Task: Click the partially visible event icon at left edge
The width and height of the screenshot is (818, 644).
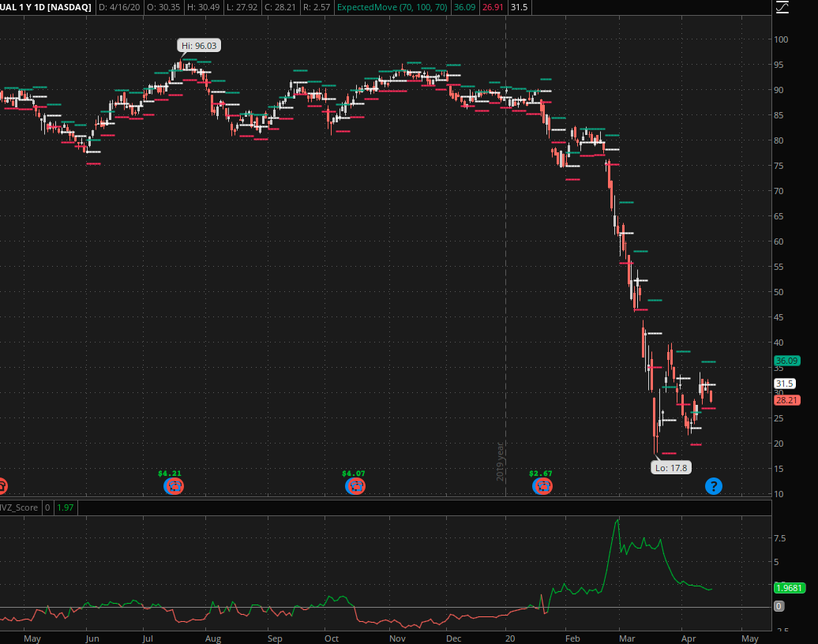Action: (2, 486)
